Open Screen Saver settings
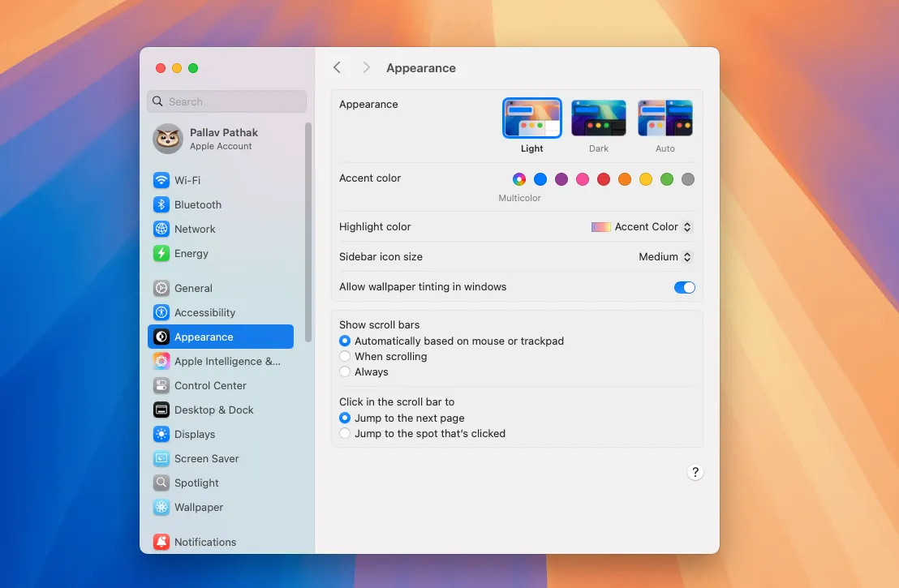Viewport: 899px width, 588px height. pos(206,458)
